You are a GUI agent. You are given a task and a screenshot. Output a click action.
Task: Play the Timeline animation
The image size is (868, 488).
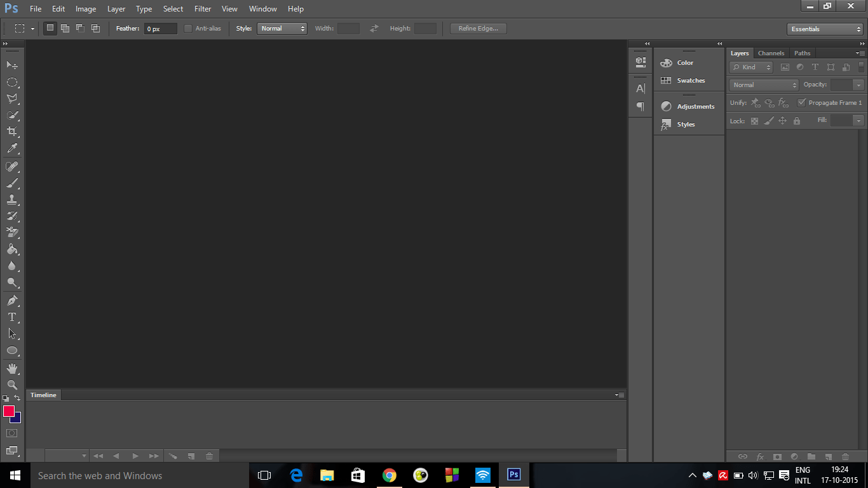[135, 456]
